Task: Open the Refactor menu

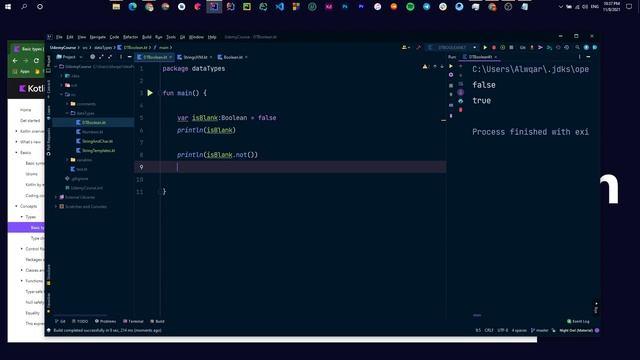Action: (x=131, y=37)
